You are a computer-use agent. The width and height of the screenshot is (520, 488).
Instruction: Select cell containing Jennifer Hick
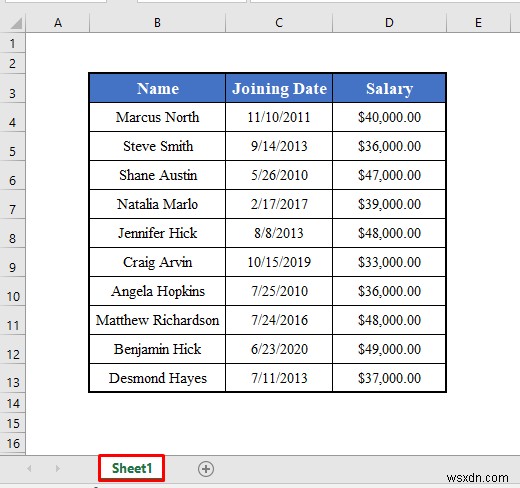click(157, 233)
